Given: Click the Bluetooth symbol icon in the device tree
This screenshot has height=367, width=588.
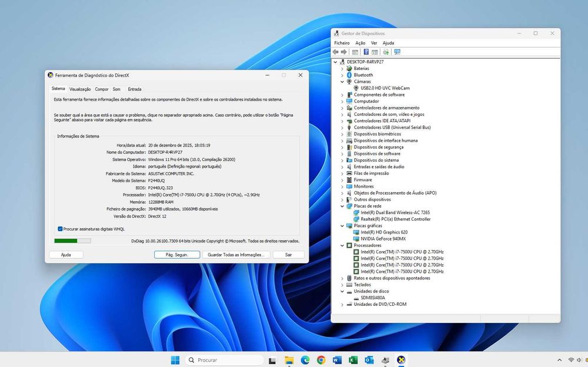Looking at the screenshot, I should pyautogui.click(x=349, y=75).
